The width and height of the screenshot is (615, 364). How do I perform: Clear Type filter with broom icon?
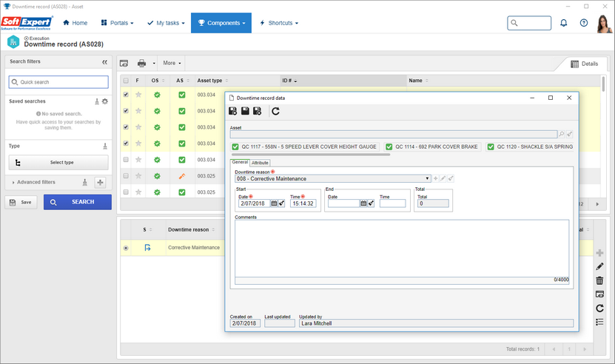click(105, 146)
